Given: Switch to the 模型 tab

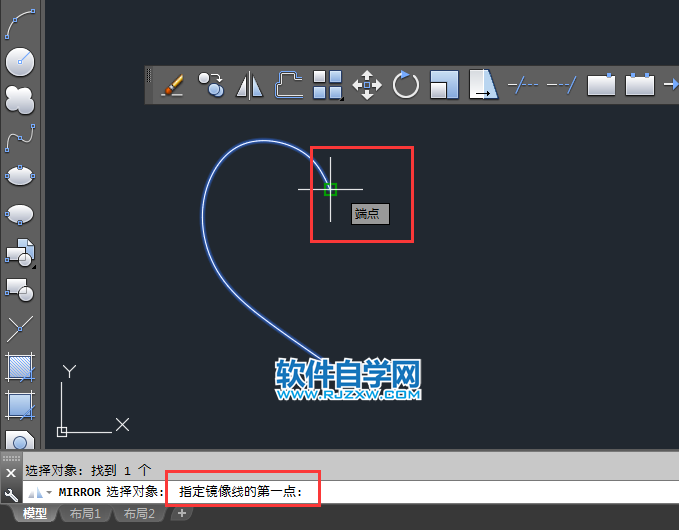Looking at the screenshot, I should 35,514.
